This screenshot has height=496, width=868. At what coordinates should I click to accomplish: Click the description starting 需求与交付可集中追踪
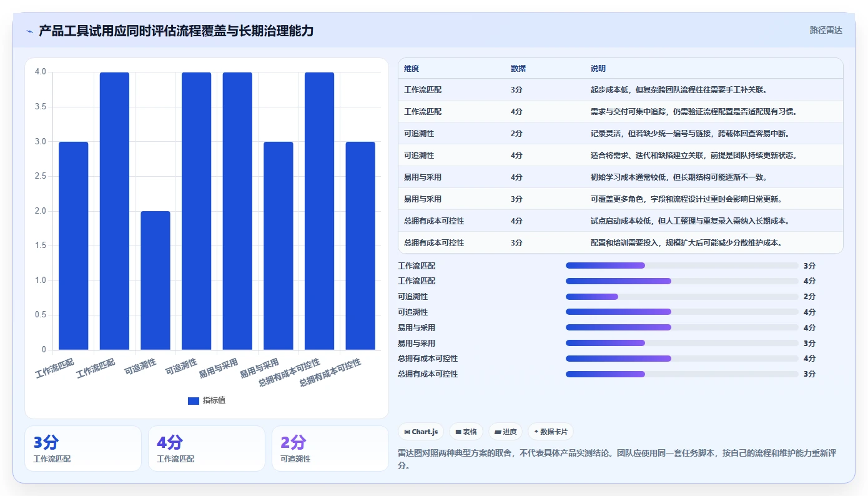tap(693, 112)
